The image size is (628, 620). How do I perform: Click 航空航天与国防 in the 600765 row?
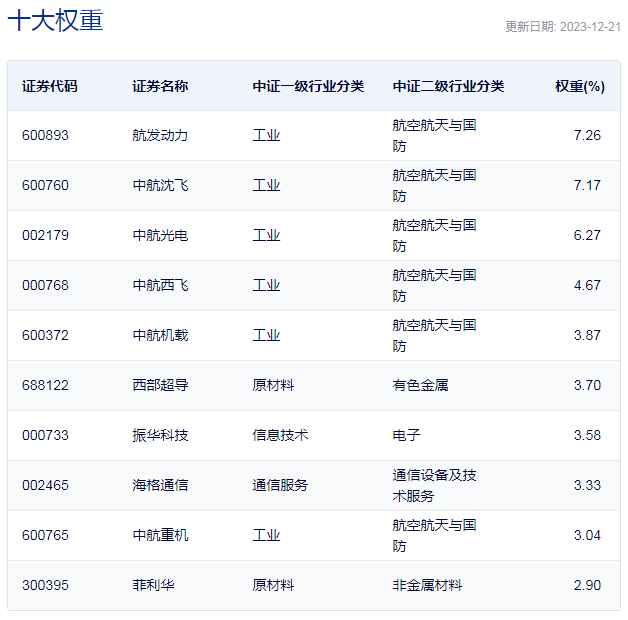[x=434, y=535]
